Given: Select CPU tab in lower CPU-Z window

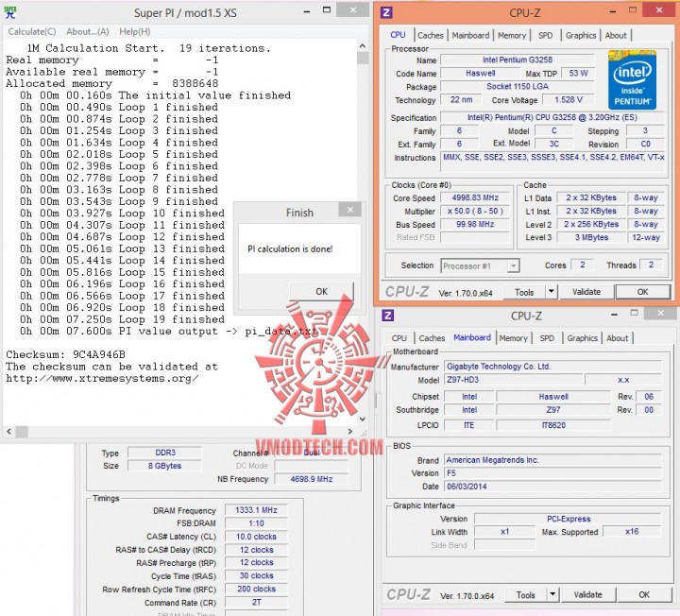Looking at the screenshot, I should [399, 338].
